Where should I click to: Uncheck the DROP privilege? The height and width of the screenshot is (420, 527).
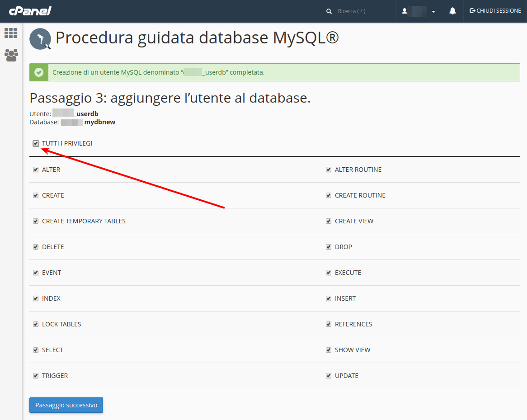click(x=329, y=247)
